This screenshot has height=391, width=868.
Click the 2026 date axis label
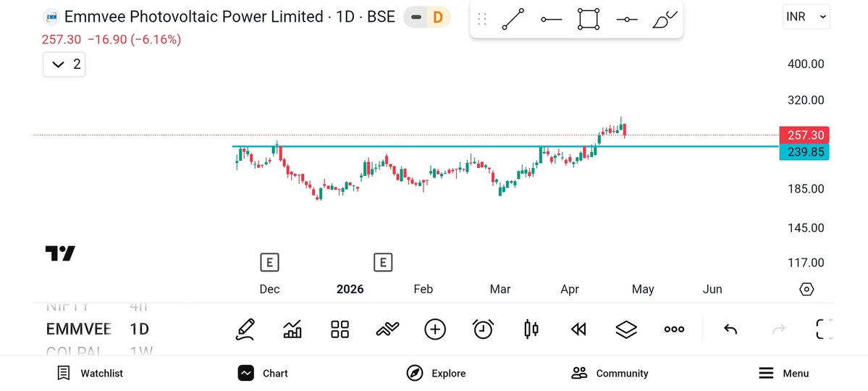350,289
